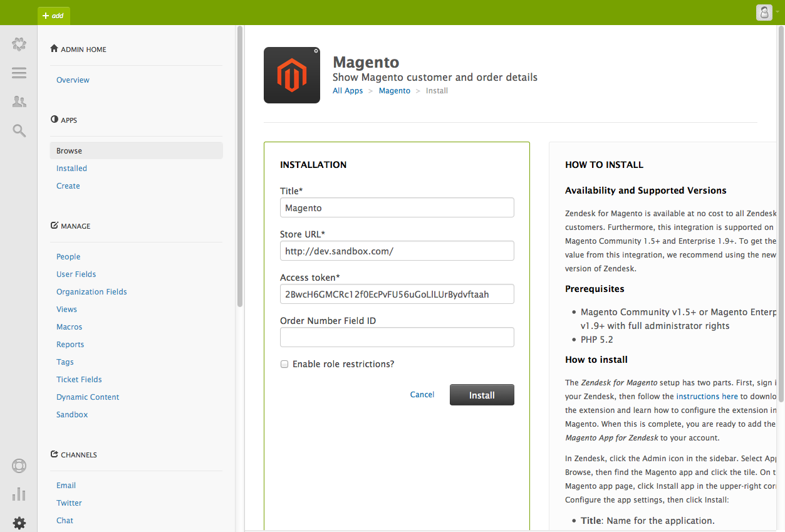Screen dimensions: 785x532
Task: Open User Fields settings
Action: (x=76, y=274)
